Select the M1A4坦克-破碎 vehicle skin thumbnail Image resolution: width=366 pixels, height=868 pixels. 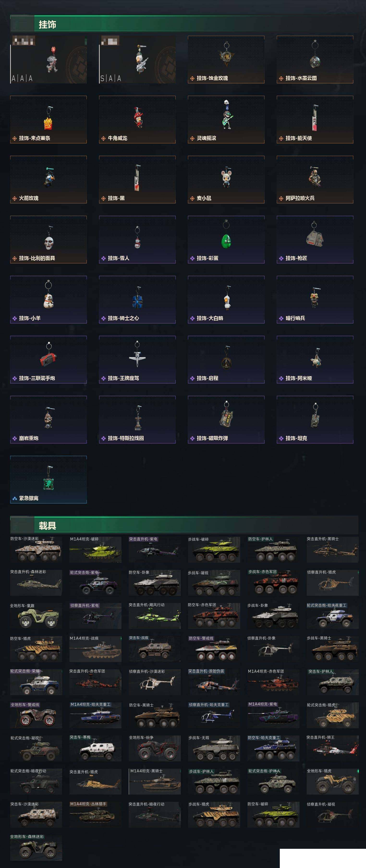[x=95, y=549]
